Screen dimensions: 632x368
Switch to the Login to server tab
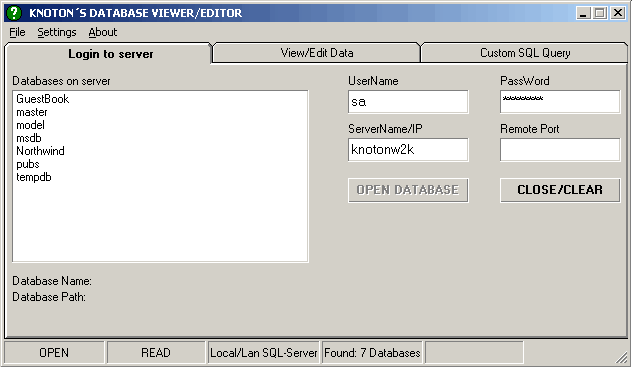[110, 54]
